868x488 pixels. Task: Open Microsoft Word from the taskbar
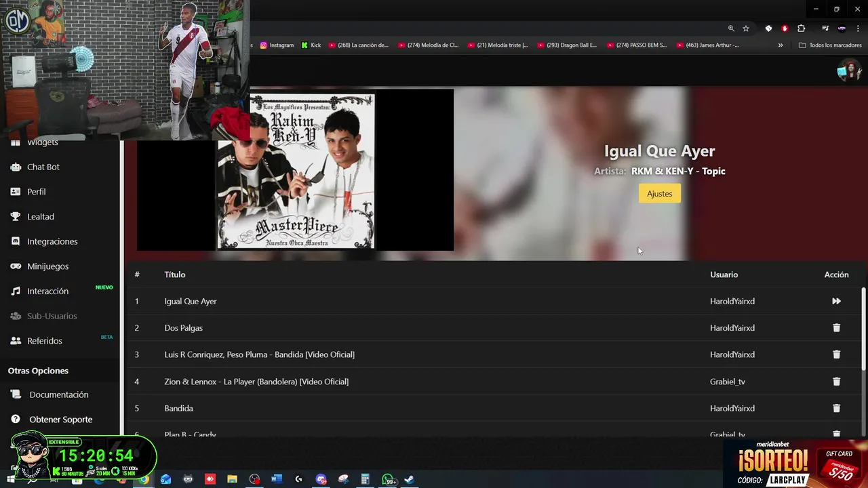click(x=276, y=479)
